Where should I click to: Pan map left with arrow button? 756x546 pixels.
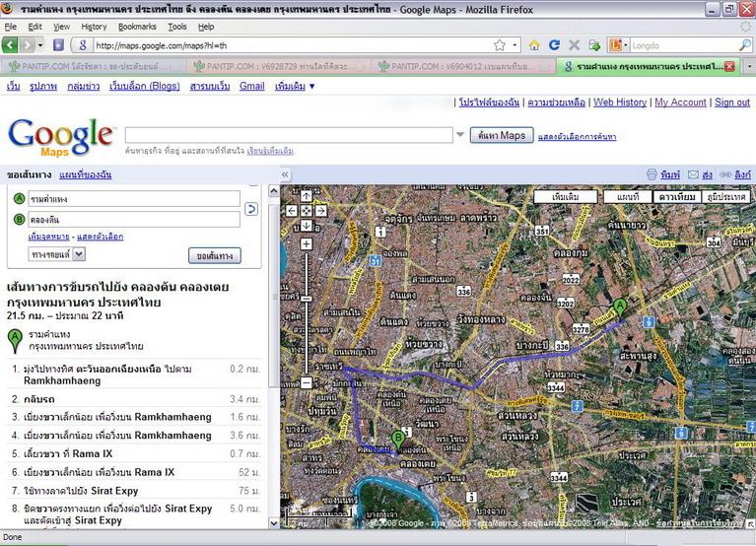(x=291, y=211)
